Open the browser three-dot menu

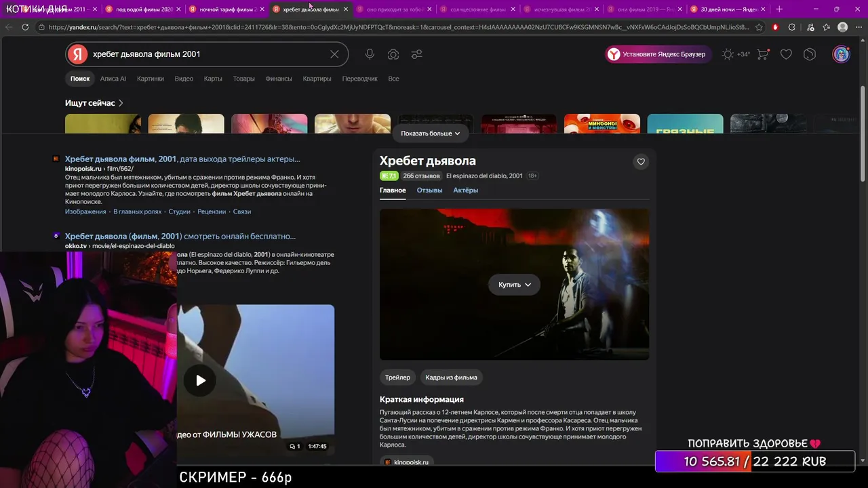pyautogui.click(x=859, y=27)
